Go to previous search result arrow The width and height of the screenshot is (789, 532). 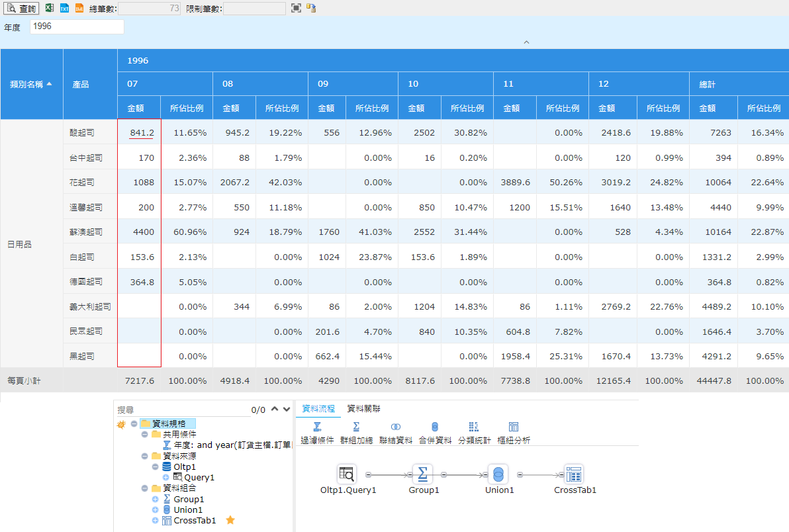275,409
